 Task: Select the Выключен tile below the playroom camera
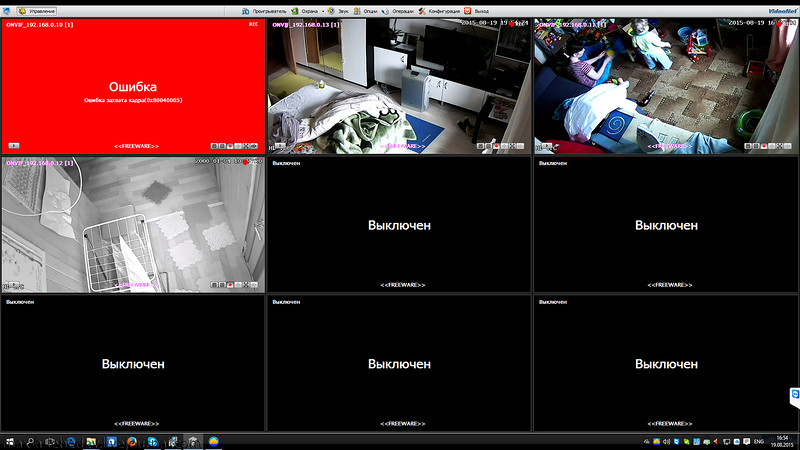(666, 224)
